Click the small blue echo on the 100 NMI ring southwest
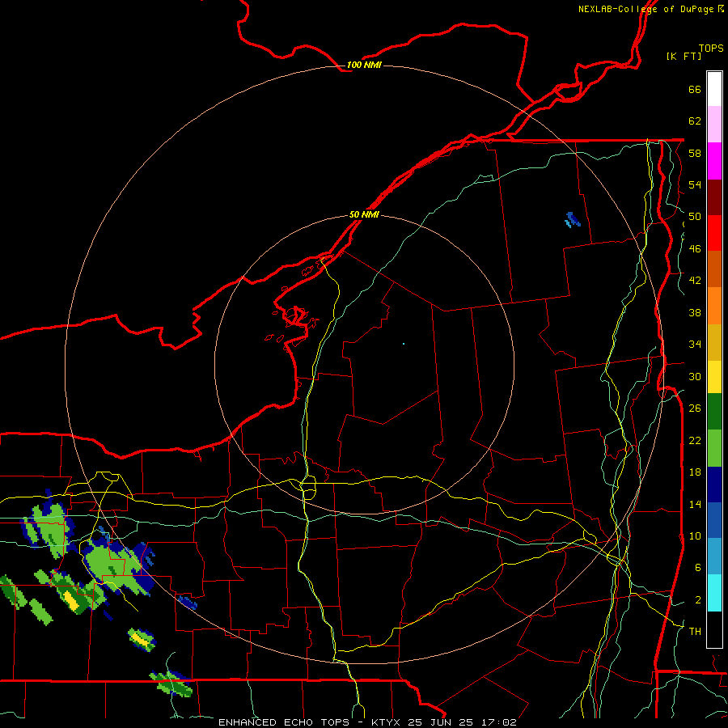The image size is (728, 728). 188,603
